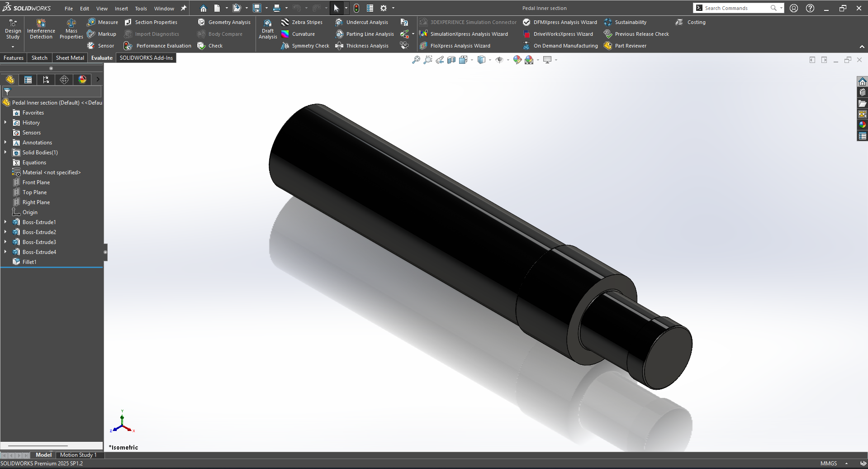Screen dimensions: 868x469
Task: Open the ConfigurationManager tab icon
Action: (x=46, y=80)
